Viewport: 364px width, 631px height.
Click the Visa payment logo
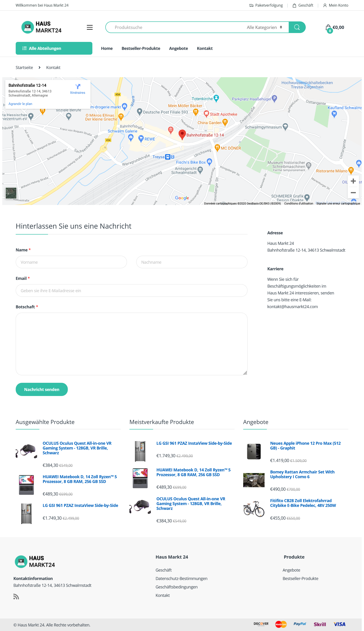point(339,624)
